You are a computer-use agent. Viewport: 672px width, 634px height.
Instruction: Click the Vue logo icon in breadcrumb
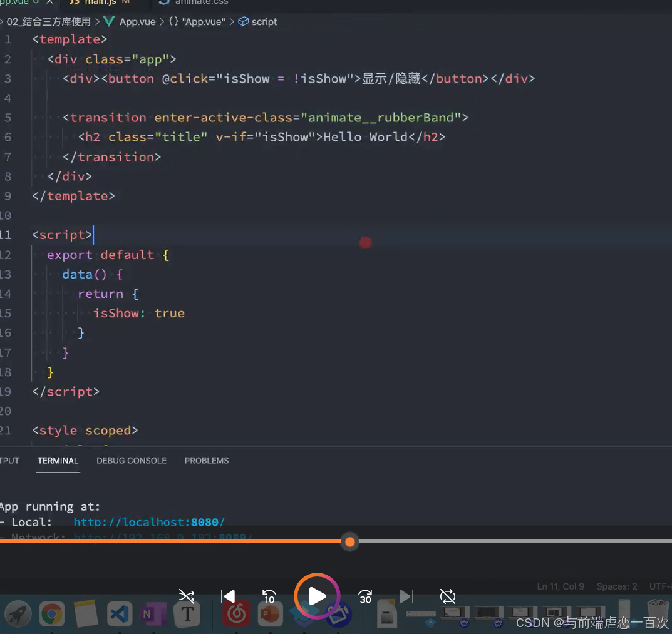tap(109, 21)
